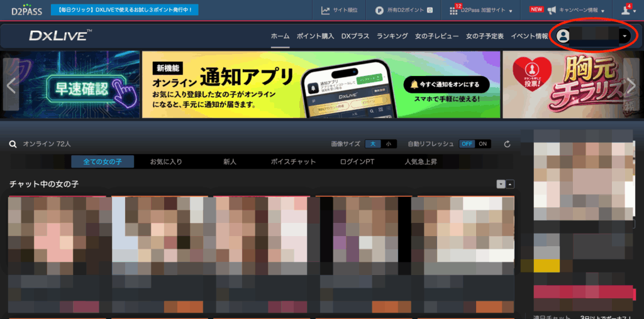Viewport: 644px width, 319px height.
Task: Click the サイト順位 link text
Action: point(345,11)
